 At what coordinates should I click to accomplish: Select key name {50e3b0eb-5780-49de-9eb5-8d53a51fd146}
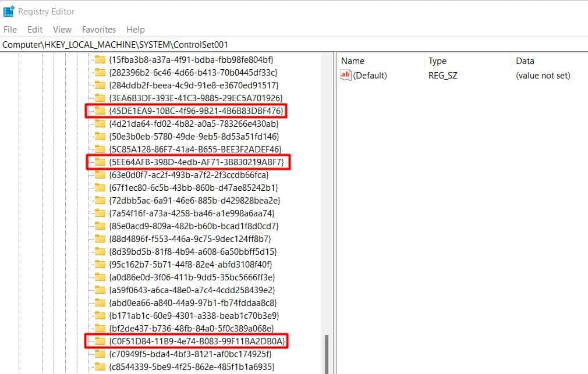(194, 137)
